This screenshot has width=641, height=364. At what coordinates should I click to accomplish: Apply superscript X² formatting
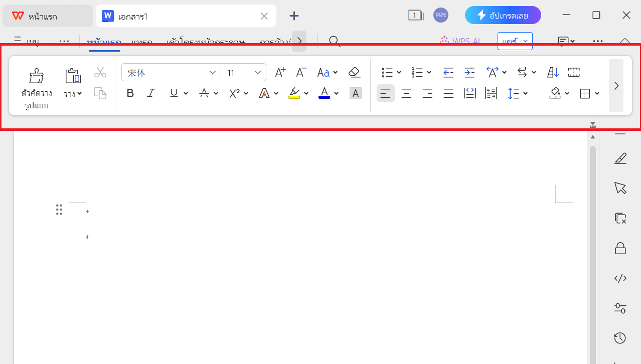tap(234, 93)
